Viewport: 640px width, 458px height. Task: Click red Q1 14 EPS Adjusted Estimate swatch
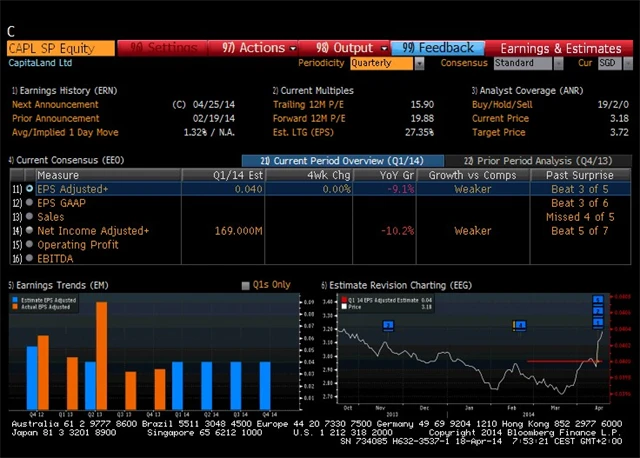[344, 300]
